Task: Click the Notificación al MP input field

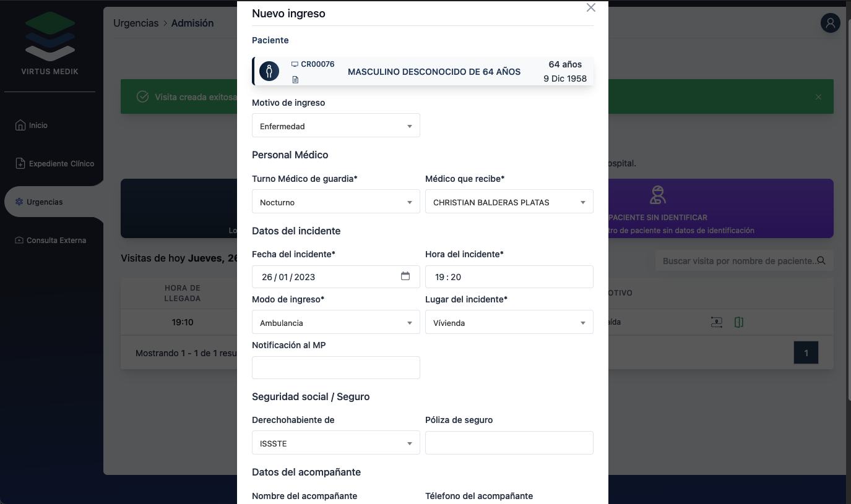Action: coord(335,368)
